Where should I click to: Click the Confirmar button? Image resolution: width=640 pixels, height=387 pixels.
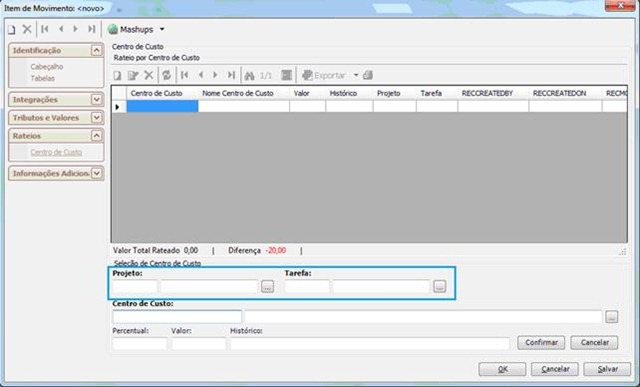point(541,343)
